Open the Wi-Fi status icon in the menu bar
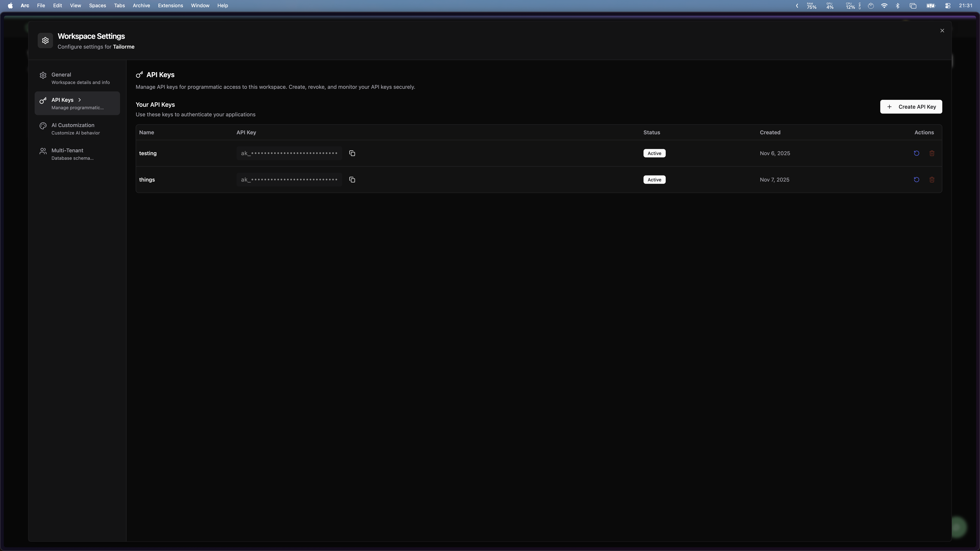This screenshot has width=980, height=551. click(x=884, y=6)
